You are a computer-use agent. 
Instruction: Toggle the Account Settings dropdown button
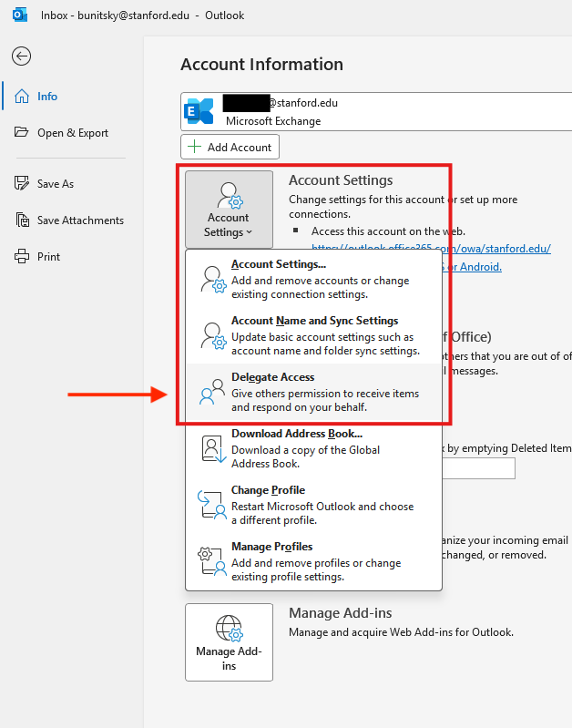tap(229, 210)
